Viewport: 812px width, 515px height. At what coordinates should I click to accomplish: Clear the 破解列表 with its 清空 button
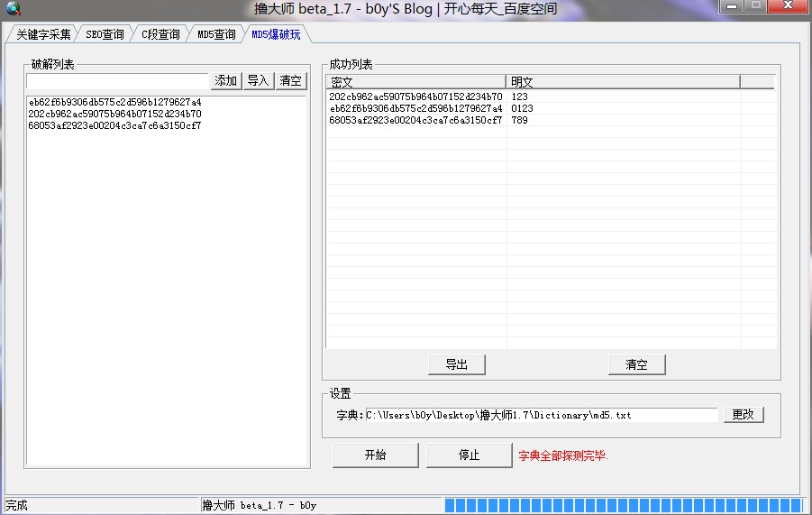tap(290, 81)
